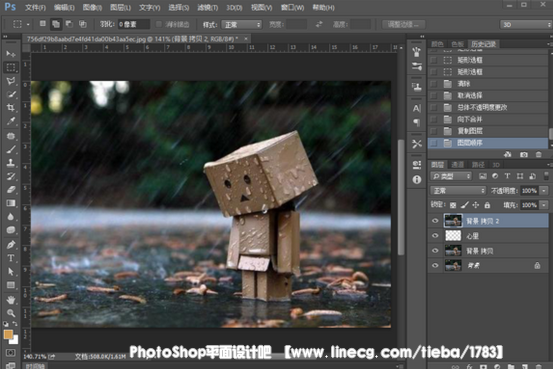
Task: Open the layer blend mode 正常 dropdown
Action: pyautogui.click(x=458, y=190)
